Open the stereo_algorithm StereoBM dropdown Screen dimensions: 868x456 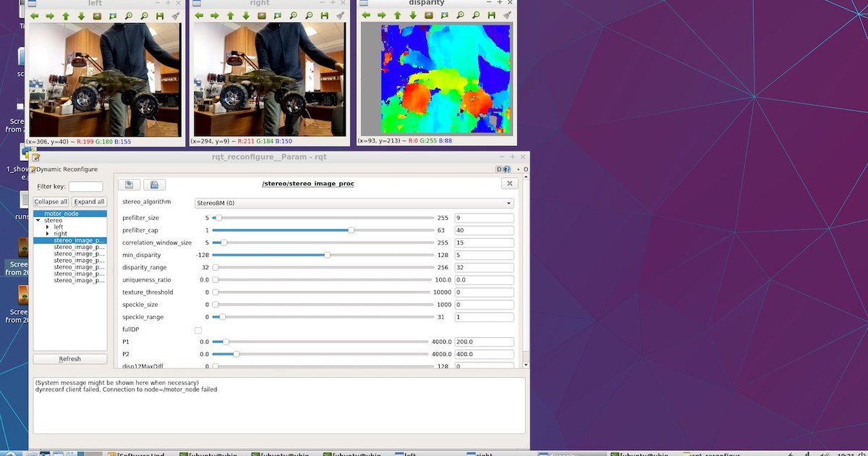coord(354,203)
